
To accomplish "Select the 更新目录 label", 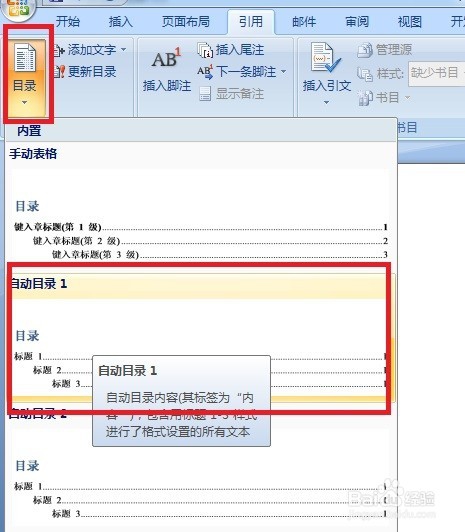I will (92, 72).
